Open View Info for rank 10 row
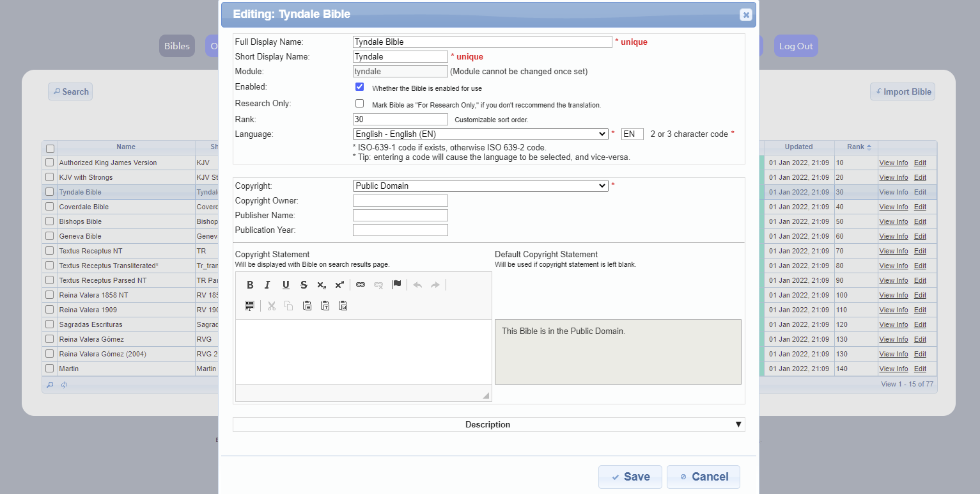The image size is (980, 494). pos(894,163)
